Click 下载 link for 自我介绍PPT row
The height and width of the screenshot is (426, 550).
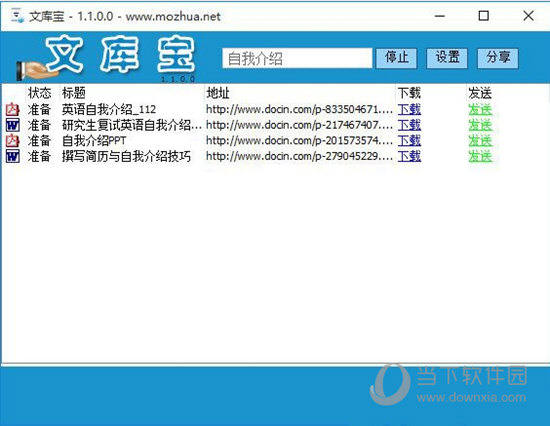point(409,141)
